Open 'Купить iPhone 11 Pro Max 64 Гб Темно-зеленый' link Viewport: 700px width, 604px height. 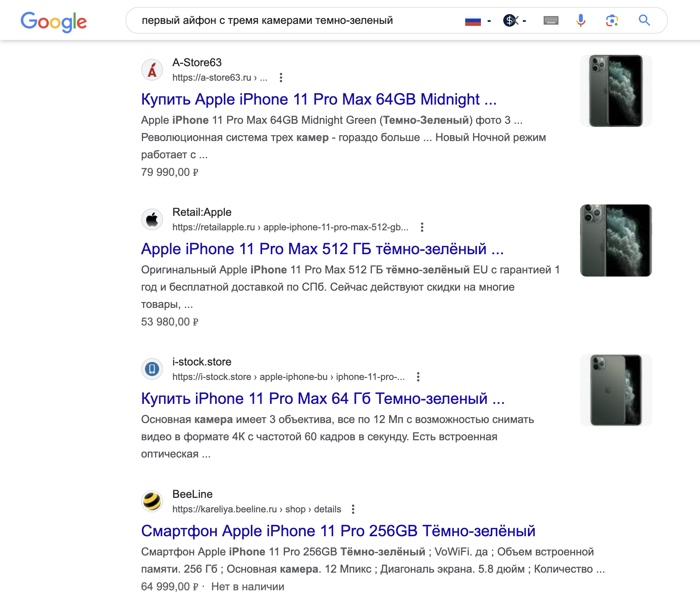pyautogui.click(x=323, y=399)
